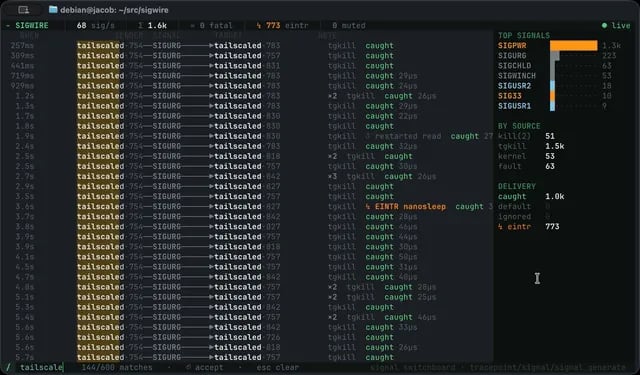Focus the filter input containing tailscale

[x=41, y=367]
